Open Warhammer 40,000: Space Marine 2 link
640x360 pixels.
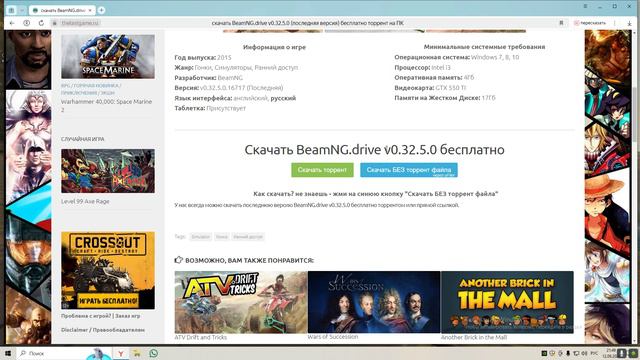(x=106, y=105)
